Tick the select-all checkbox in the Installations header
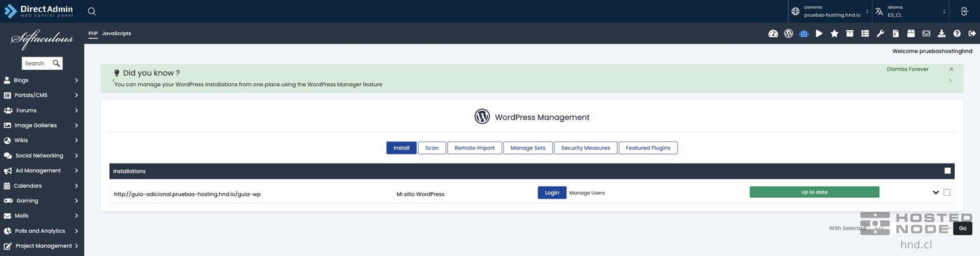This screenshot has height=256, width=980. pos(948,171)
